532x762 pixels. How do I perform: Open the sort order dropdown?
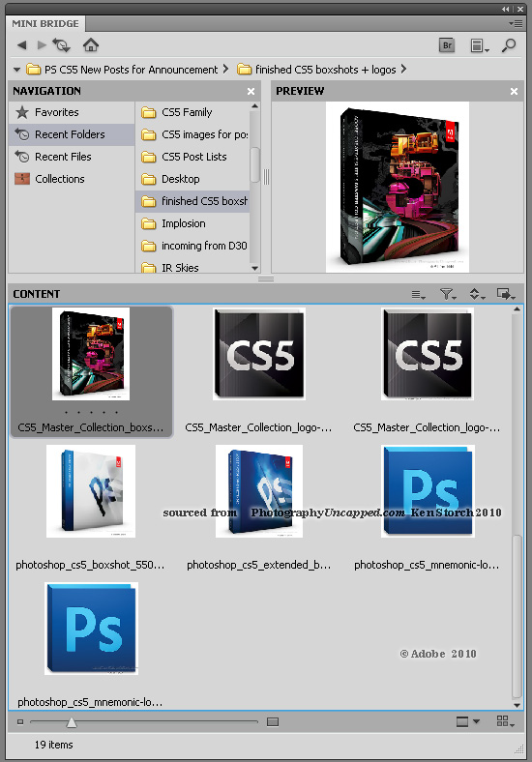(477, 294)
